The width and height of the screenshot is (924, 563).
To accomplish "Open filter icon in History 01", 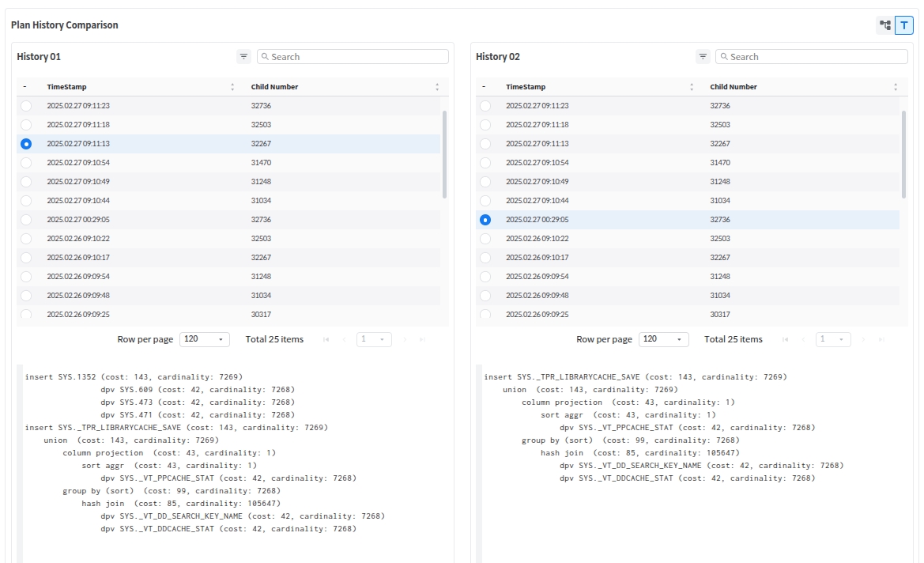I will [x=243, y=57].
